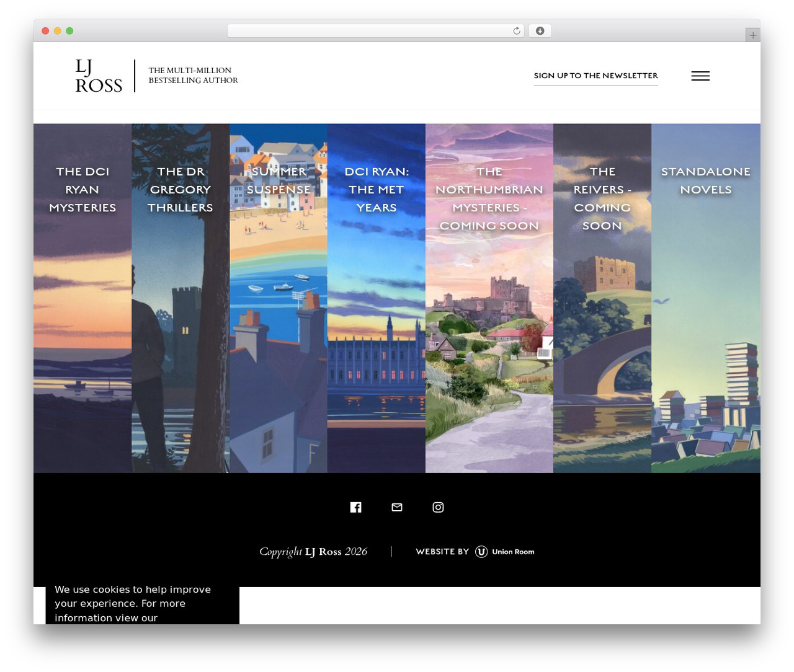This screenshot has width=794, height=672.
Task: Click the browser address bar
Action: click(376, 31)
